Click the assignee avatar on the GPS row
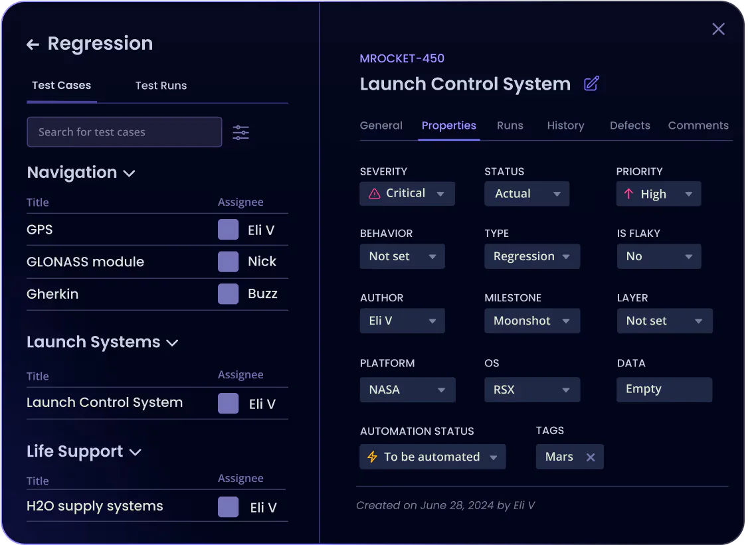756x545 pixels. (x=228, y=230)
